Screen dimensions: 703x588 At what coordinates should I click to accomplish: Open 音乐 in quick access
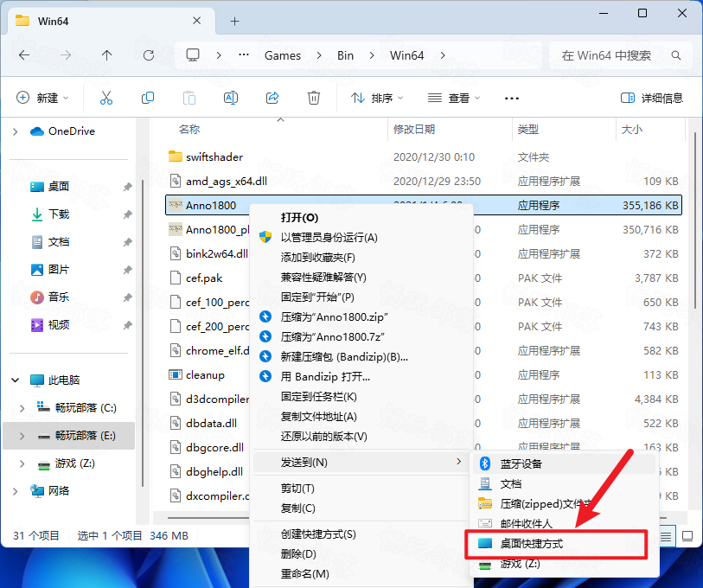(x=59, y=297)
